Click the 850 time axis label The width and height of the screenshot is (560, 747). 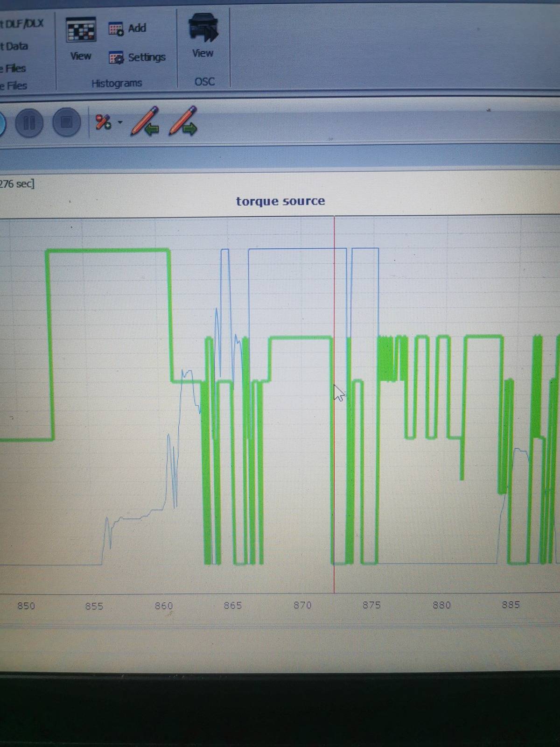click(26, 606)
